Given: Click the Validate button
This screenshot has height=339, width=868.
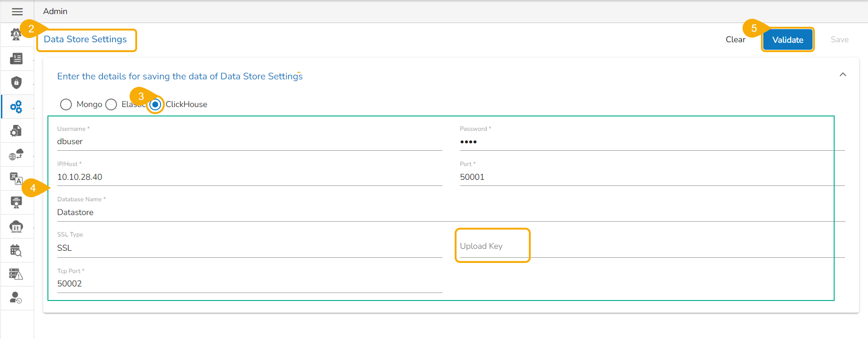Looking at the screenshot, I should (x=787, y=40).
